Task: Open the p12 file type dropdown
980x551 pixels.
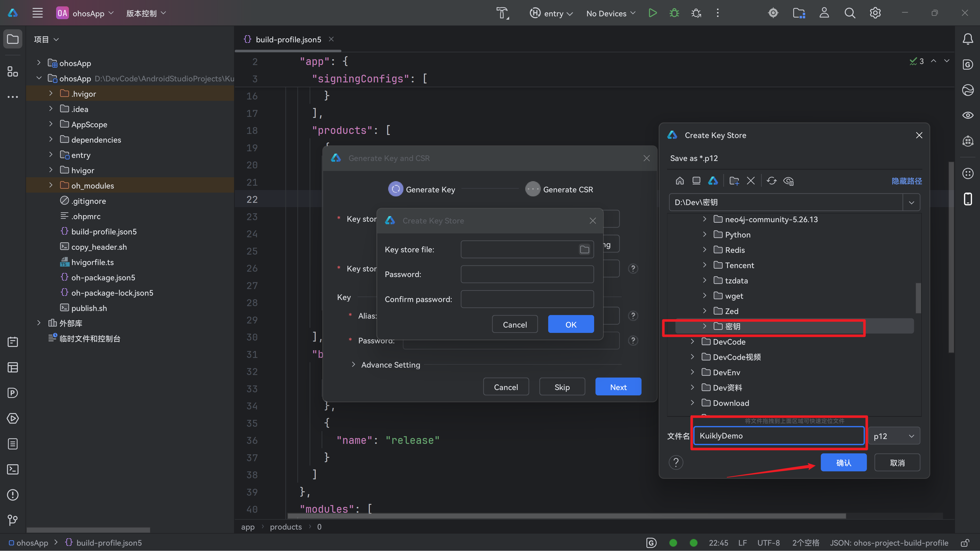Action: 894,436
